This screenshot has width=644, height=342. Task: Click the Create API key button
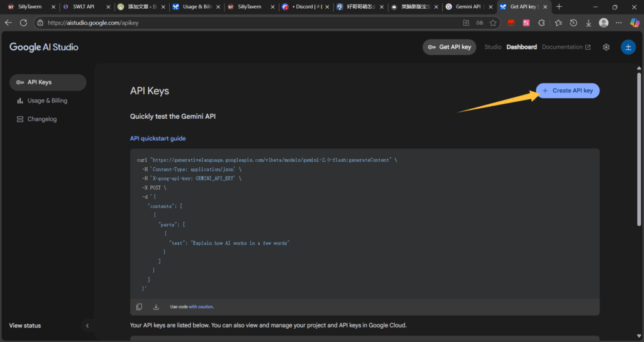tap(568, 91)
